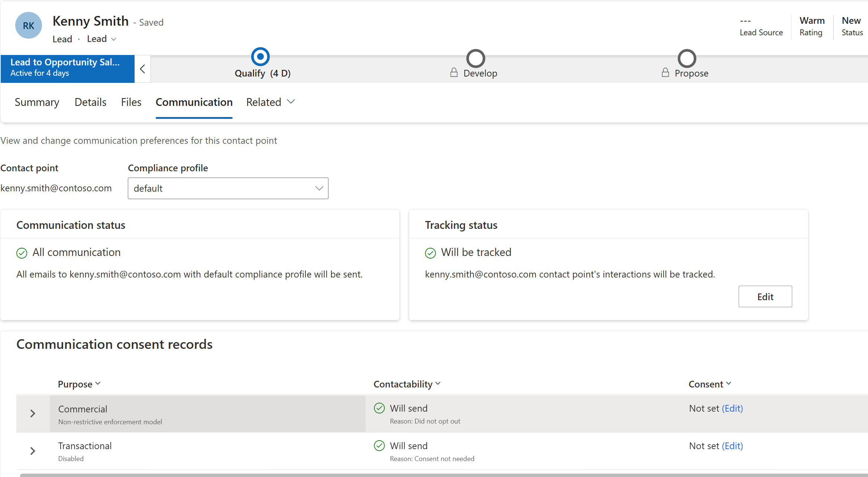Select the Qualify stage circle
Image resolution: width=868 pixels, height=477 pixels.
[x=260, y=57]
